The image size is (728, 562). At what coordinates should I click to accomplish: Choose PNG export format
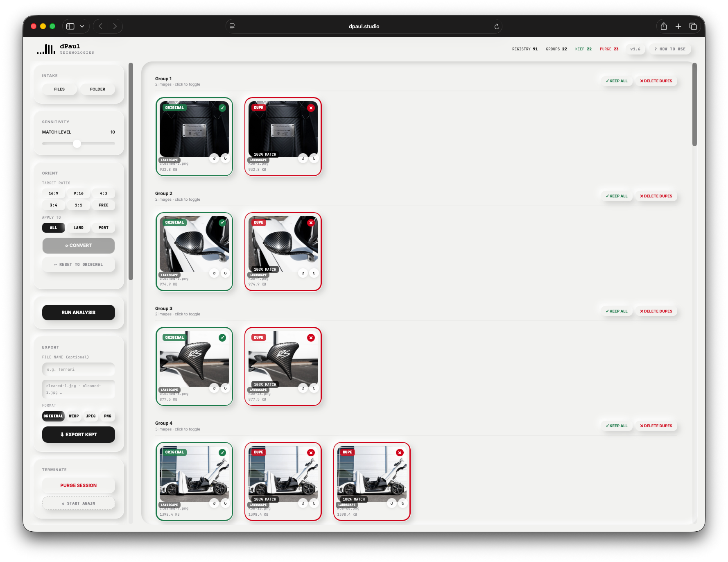click(108, 416)
